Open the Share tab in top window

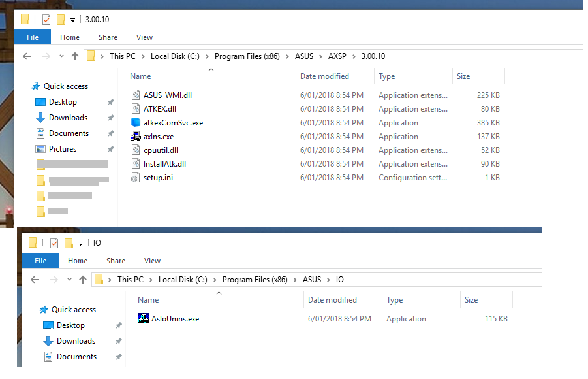pyautogui.click(x=108, y=37)
